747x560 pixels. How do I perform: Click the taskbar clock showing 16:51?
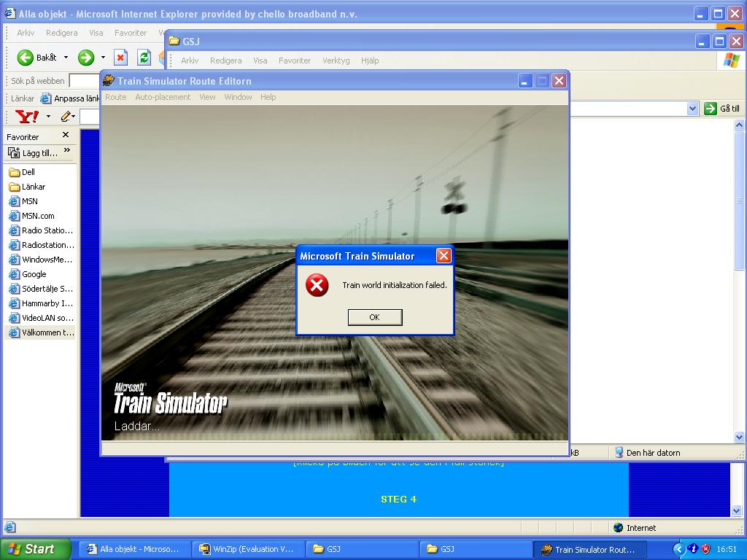(x=727, y=549)
